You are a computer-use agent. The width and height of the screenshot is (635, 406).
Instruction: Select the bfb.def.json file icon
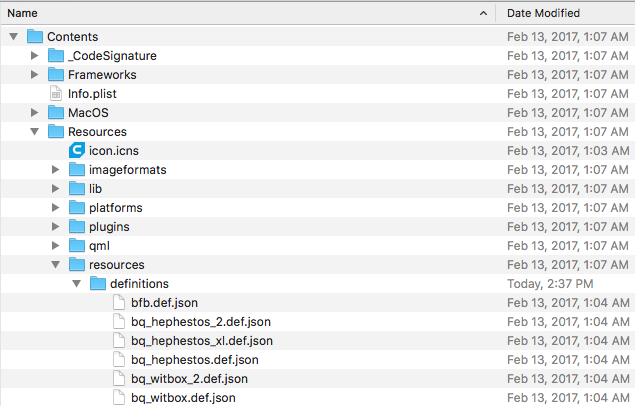pyautogui.click(x=119, y=303)
